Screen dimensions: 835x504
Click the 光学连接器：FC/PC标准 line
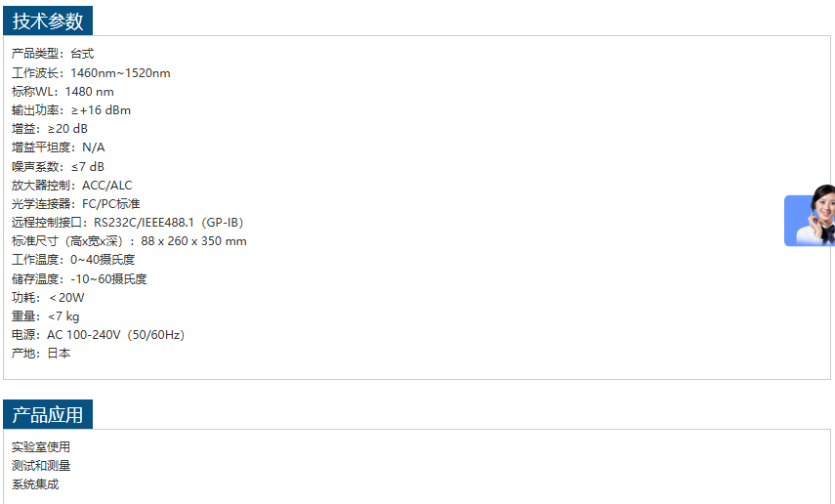coord(76,204)
